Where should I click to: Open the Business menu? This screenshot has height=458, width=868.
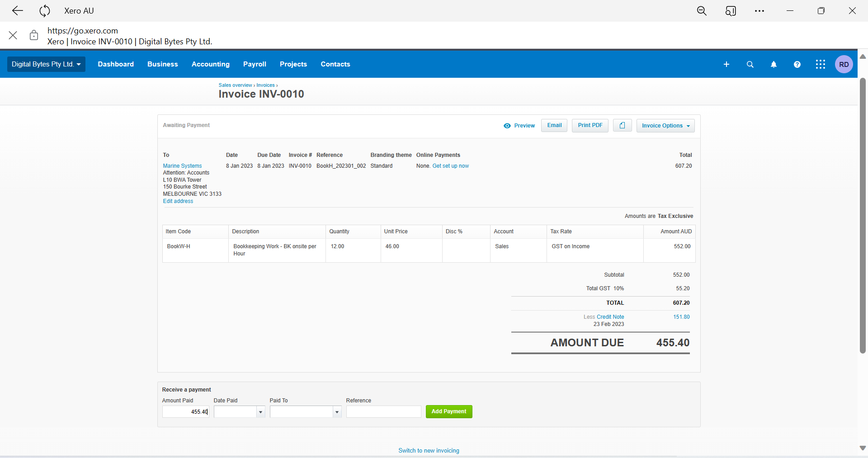click(163, 64)
